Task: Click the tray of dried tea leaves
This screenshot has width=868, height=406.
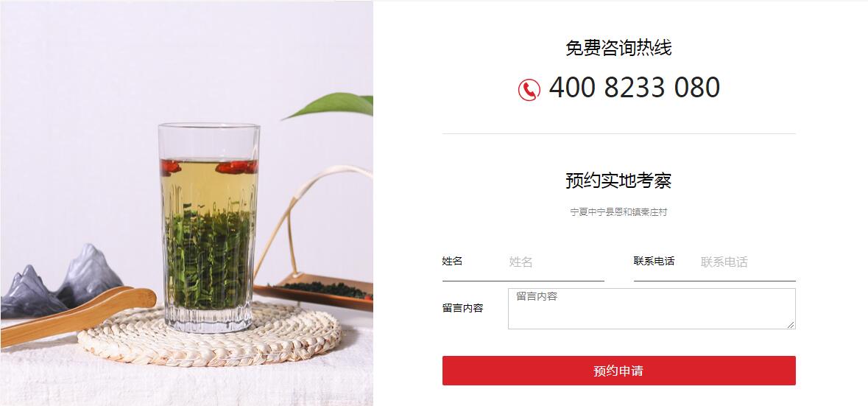Action: click(314, 291)
